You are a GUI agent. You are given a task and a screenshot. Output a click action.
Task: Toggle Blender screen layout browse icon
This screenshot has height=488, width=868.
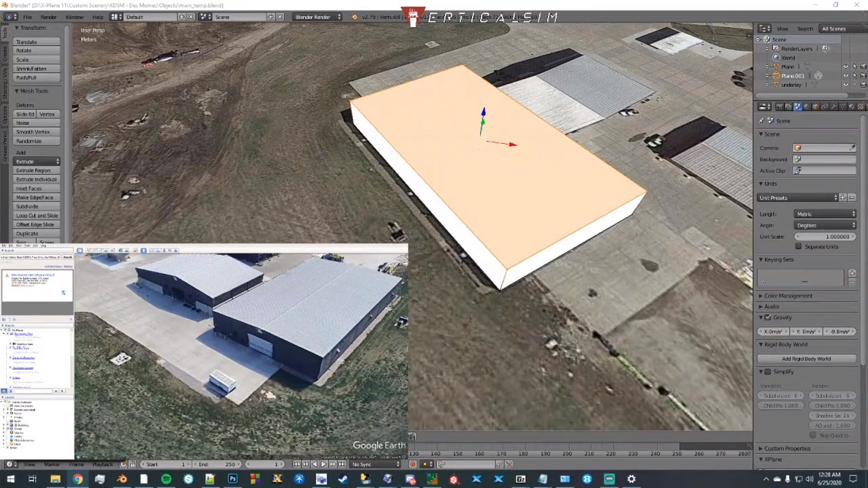[116, 17]
